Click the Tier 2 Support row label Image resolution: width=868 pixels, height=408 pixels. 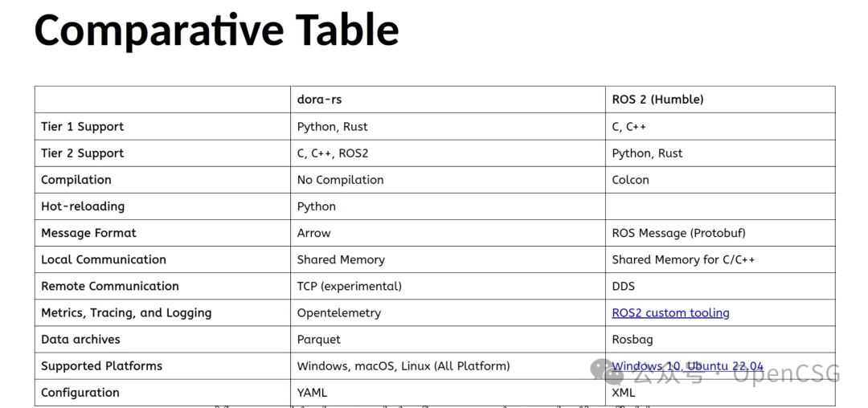coord(83,153)
